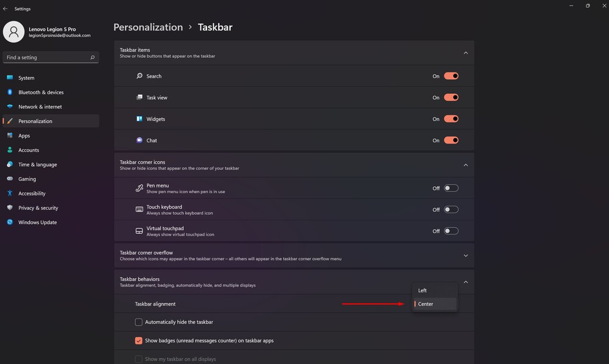Enable the Pen menu toggle
Viewport: 609px width, 364px height.
(451, 188)
